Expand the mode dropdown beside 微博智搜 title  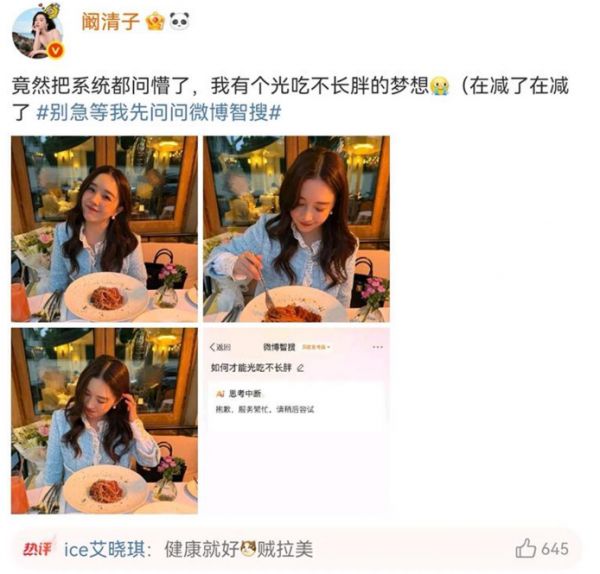pos(316,347)
